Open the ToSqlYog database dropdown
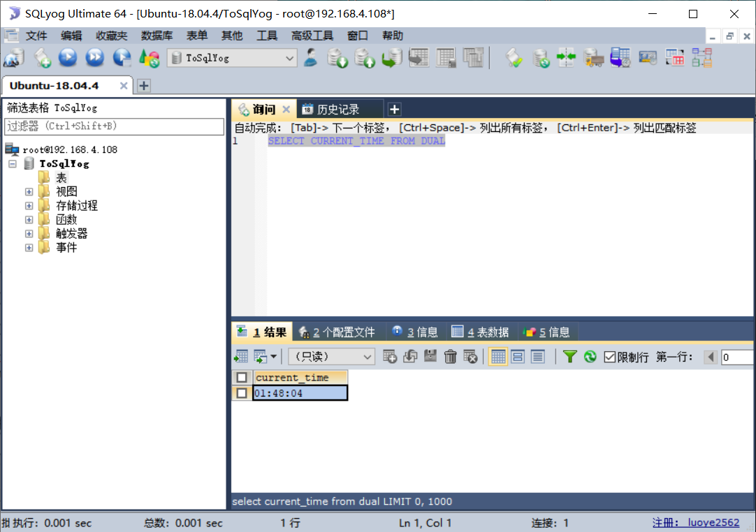756x532 pixels. tap(233, 58)
